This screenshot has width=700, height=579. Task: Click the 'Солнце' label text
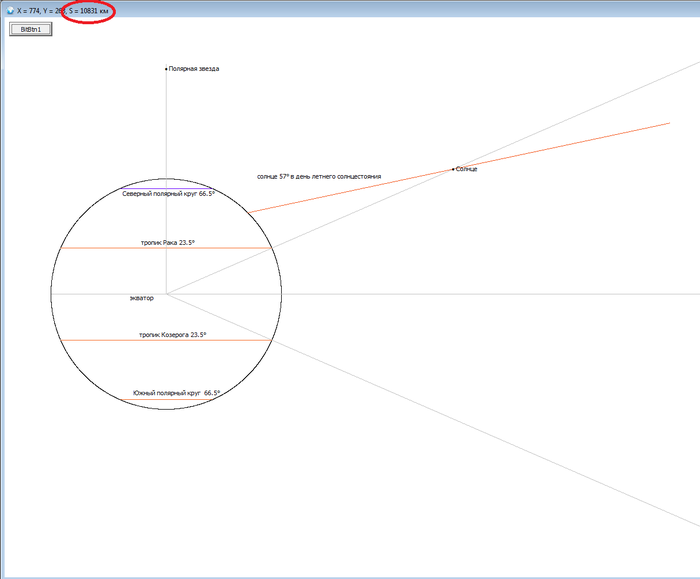tap(467, 170)
